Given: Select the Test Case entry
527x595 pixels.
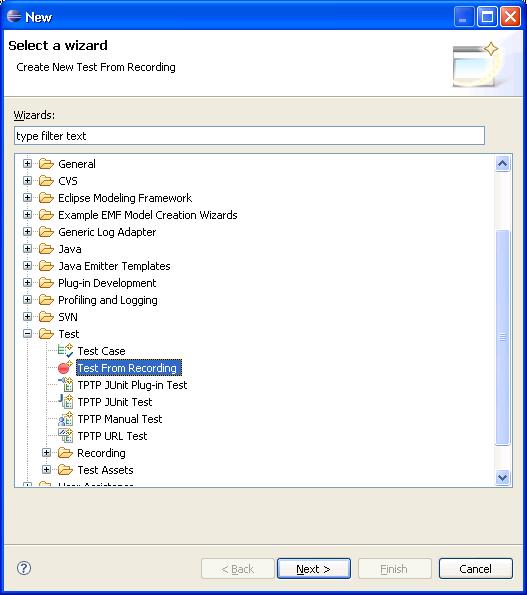Looking at the screenshot, I should coord(101,351).
